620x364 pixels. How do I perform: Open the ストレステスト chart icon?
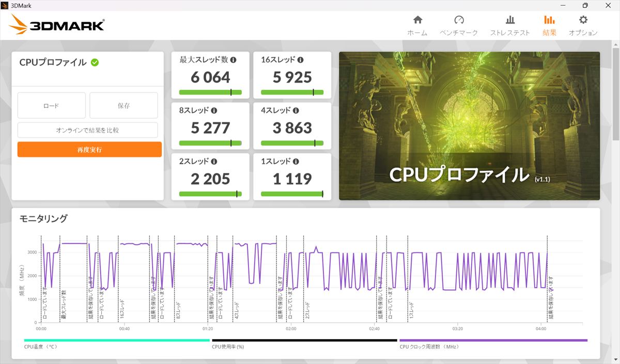[510, 20]
